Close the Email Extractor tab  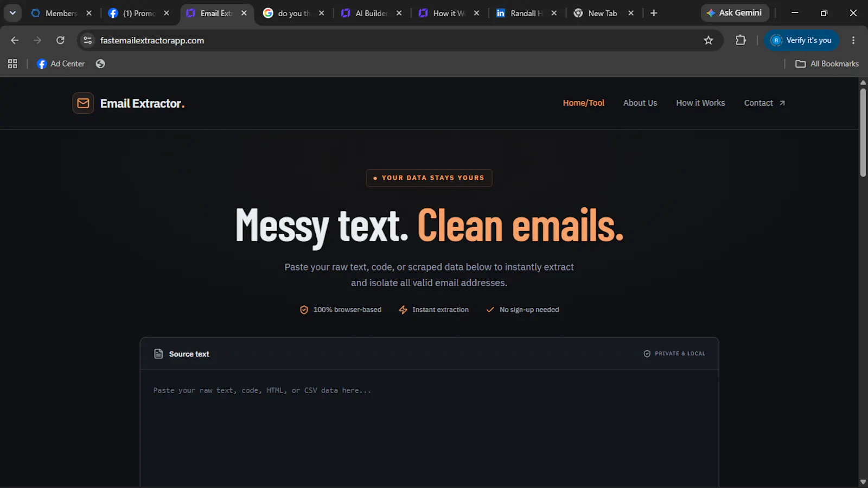244,13
